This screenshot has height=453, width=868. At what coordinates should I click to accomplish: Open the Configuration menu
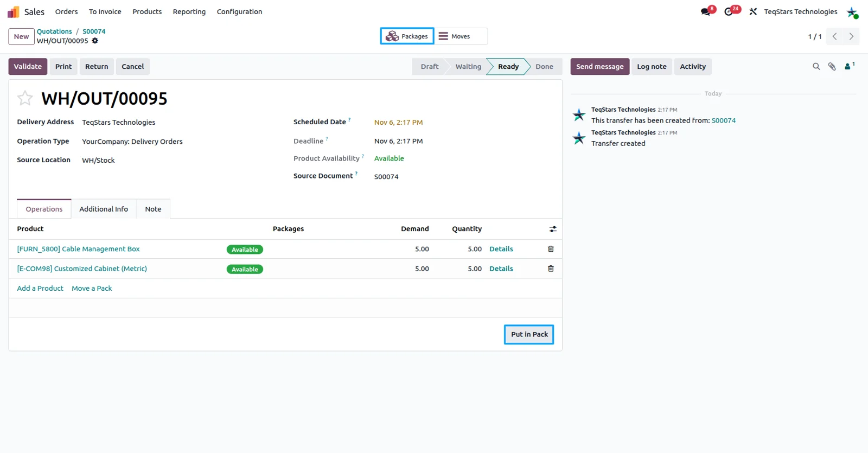pos(239,11)
